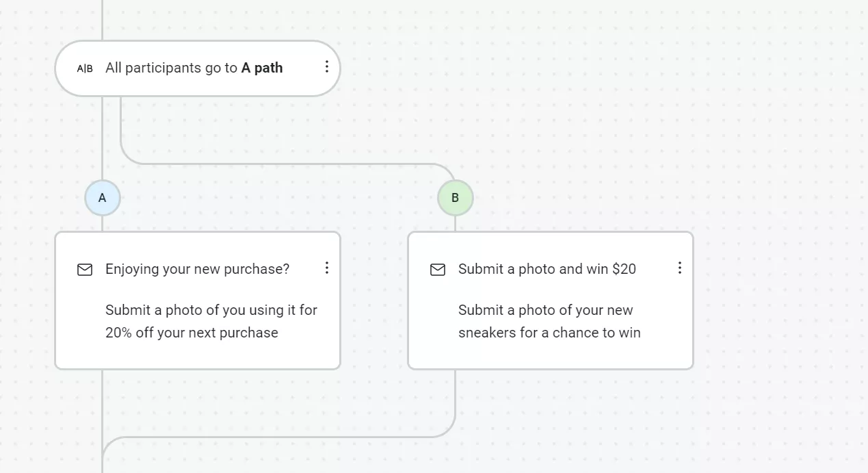Click the envelope icon on the Enjoying purchase email
This screenshot has height=473, width=868.
[85, 270]
